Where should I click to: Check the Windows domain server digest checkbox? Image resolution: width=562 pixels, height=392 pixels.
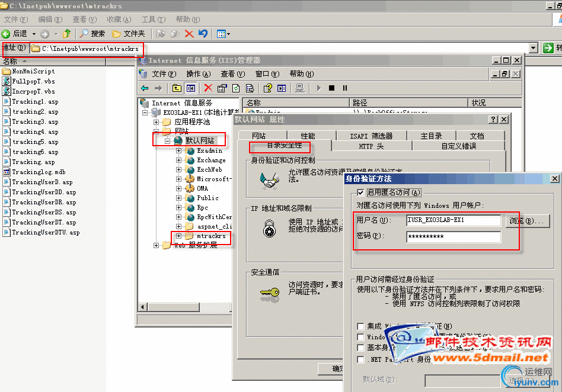coord(360,337)
